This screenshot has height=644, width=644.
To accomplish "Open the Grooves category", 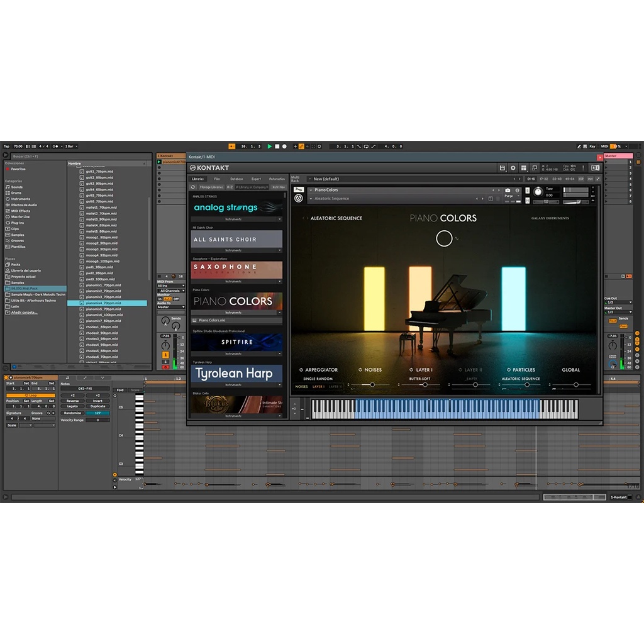I will [x=15, y=241].
